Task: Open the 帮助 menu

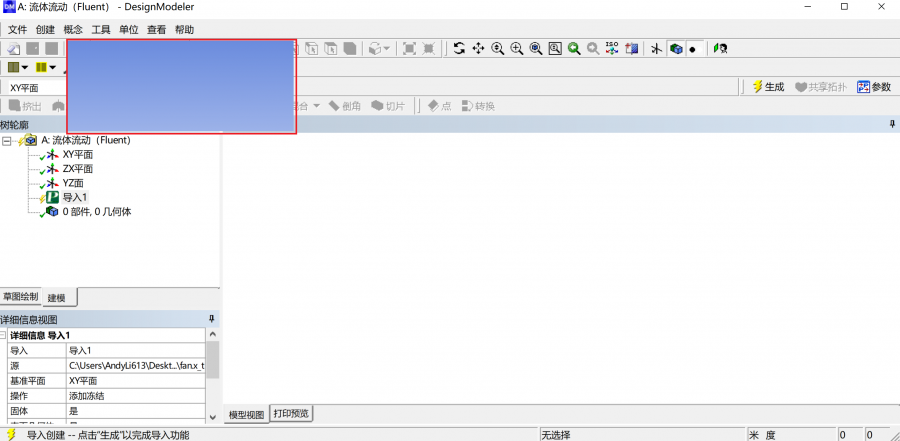Action: 184,30
